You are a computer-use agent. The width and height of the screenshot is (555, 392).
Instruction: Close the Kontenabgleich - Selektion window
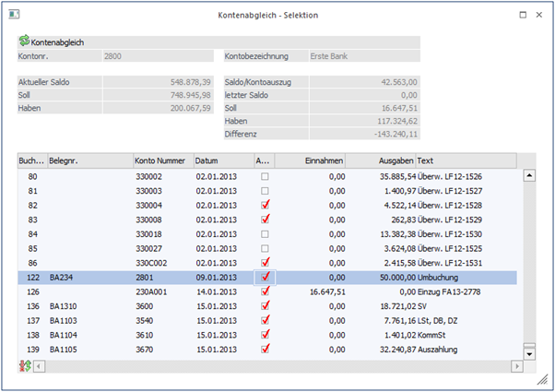tap(541, 15)
